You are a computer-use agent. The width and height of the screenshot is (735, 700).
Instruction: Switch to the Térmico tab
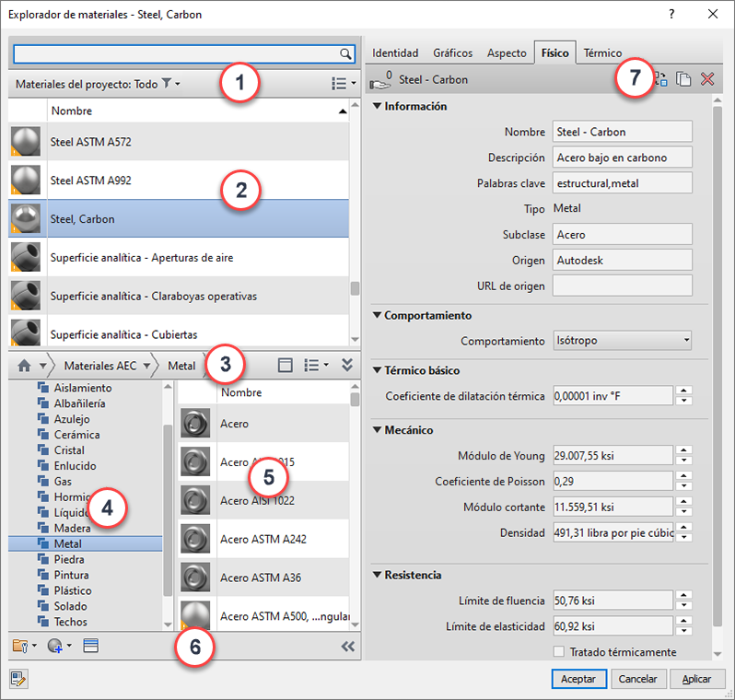[x=602, y=53]
